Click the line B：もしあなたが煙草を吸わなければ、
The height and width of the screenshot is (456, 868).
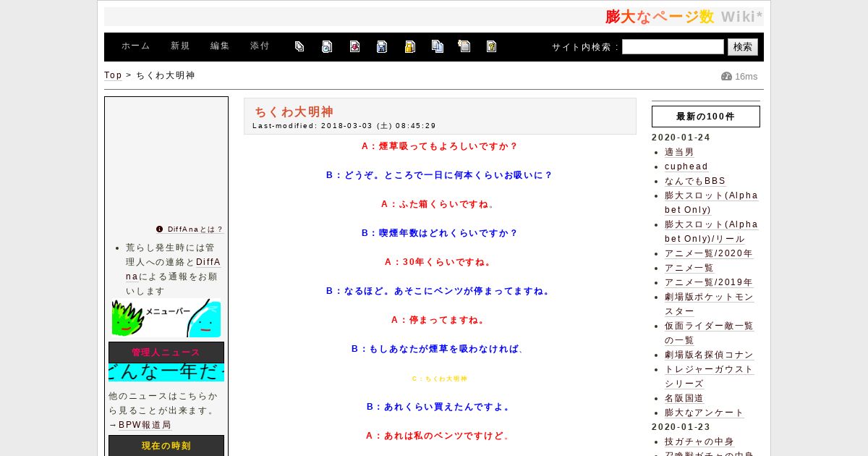point(440,349)
